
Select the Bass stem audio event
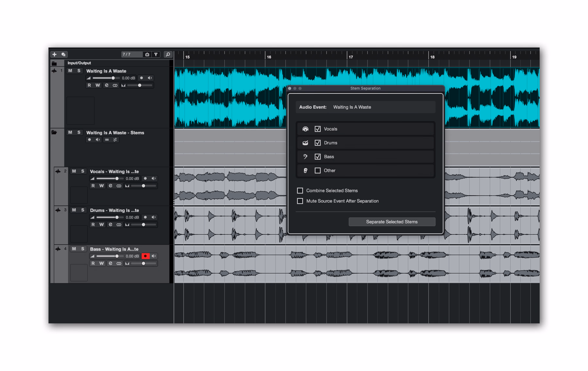click(357, 264)
